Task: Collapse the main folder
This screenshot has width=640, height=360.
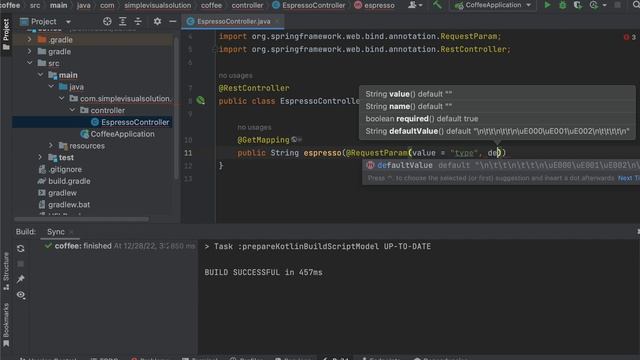Action: tap(40, 75)
